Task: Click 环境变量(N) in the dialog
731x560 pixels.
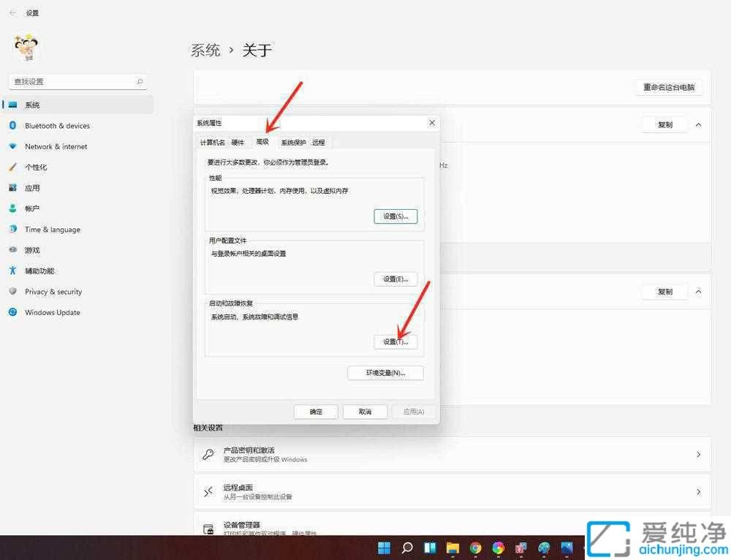Action: point(385,373)
